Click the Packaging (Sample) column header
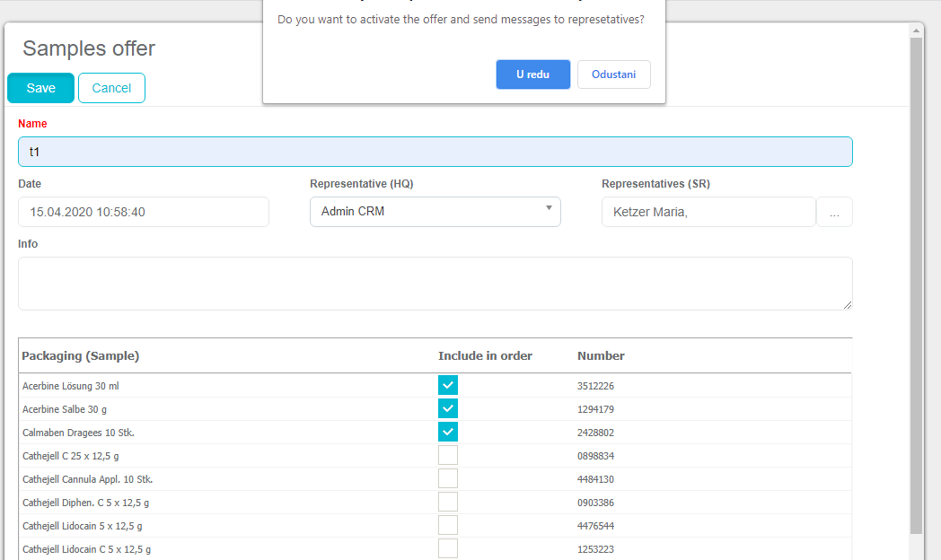The image size is (941, 560). [x=81, y=355]
